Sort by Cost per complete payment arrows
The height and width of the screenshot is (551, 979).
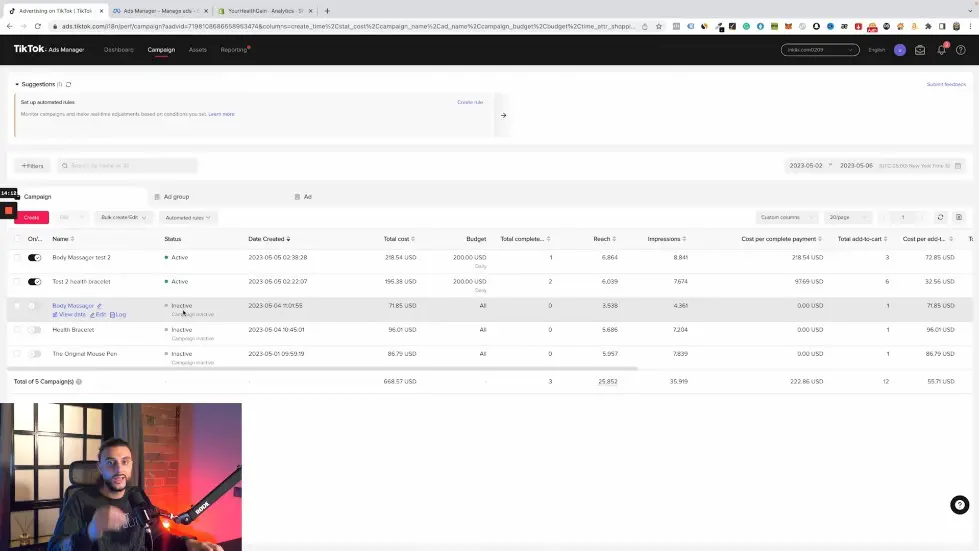click(x=820, y=239)
